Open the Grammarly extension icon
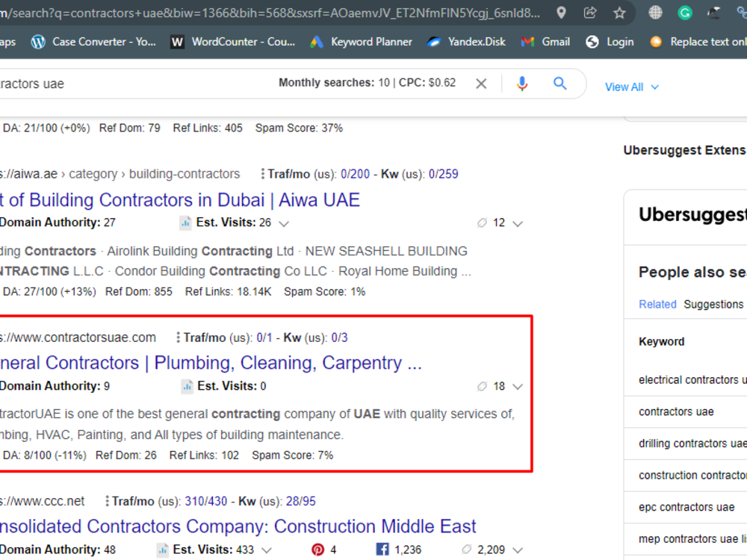This screenshot has width=747, height=560. tap(684, 13)
